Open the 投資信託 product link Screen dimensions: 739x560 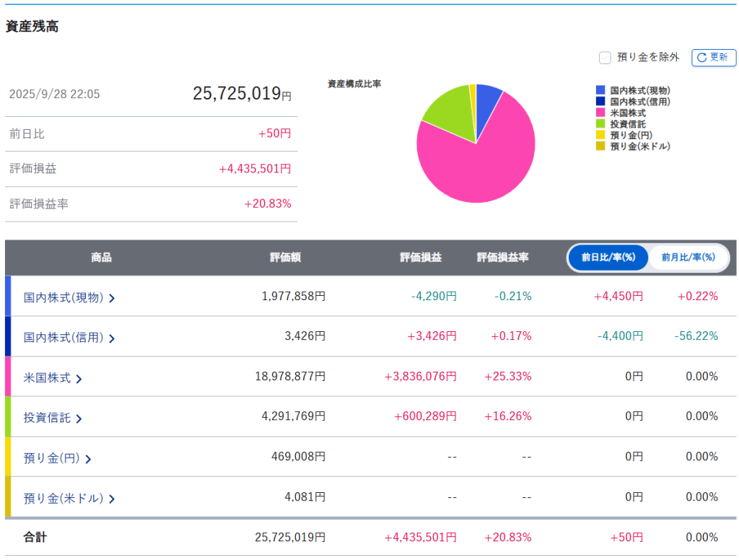[47, 418]
